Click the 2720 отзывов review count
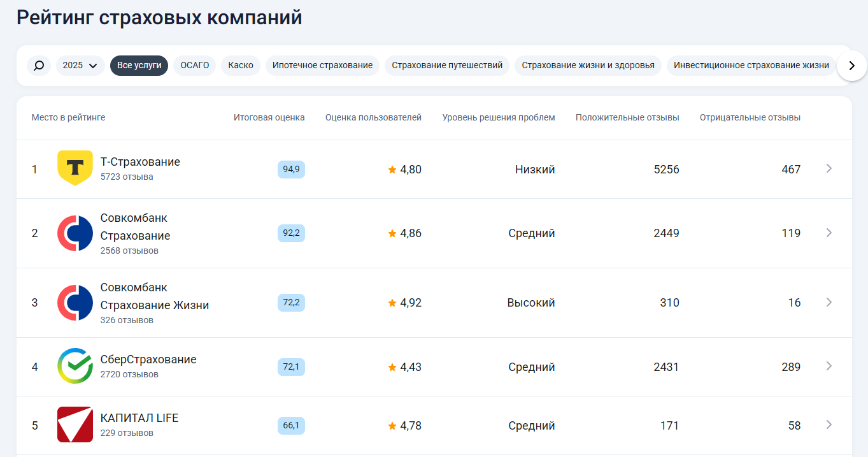868x457 pixels. 129,375
